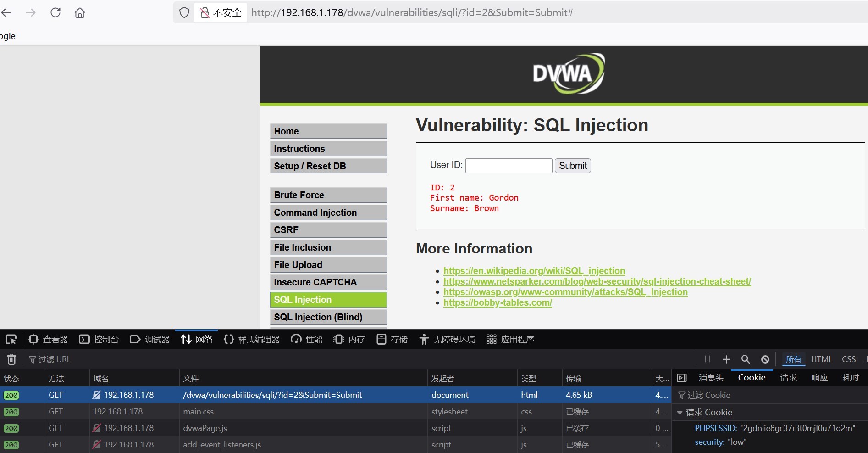Sort by the 状态 column header
Screen dimensions: 868x453
(22, 379)
